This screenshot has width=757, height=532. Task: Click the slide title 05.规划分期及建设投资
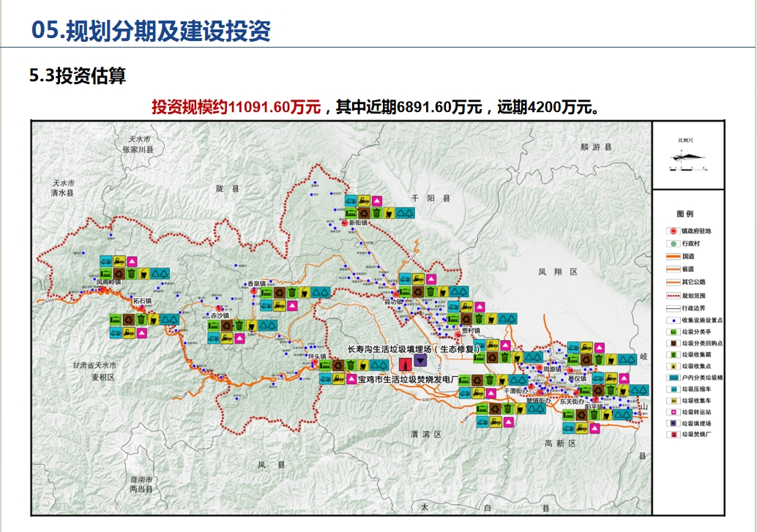pos(151,30)
